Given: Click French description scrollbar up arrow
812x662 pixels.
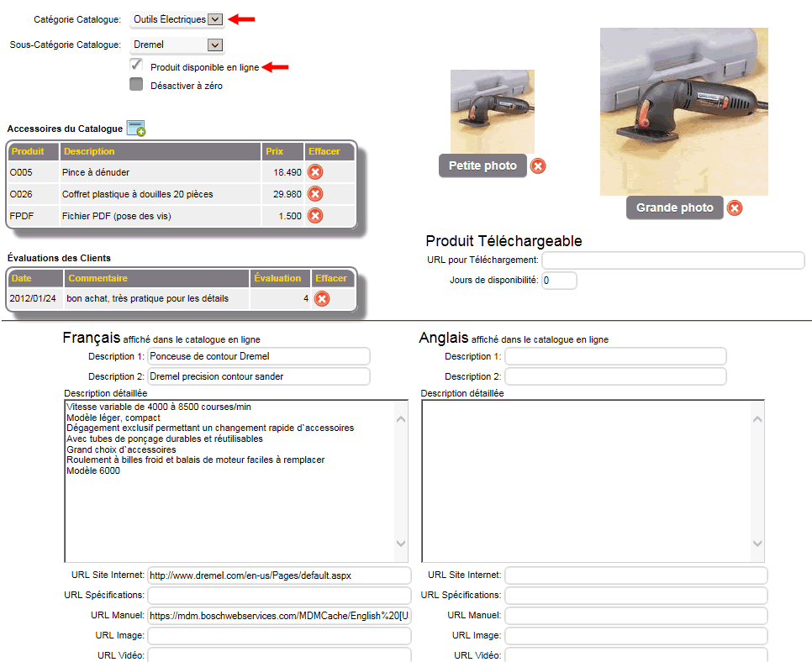Looking at the screenshot, I should (x=401, y=419).
